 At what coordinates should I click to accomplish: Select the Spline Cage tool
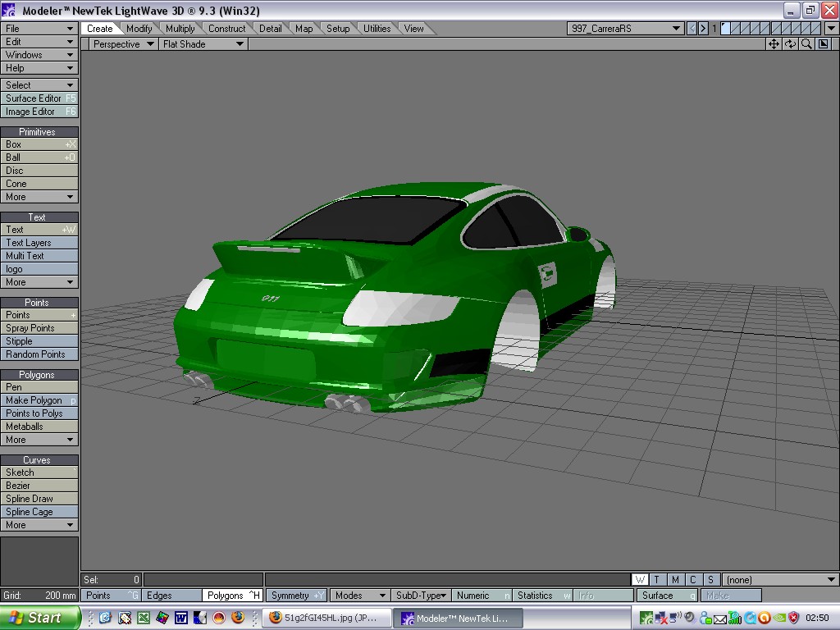(x=39, y=512)
